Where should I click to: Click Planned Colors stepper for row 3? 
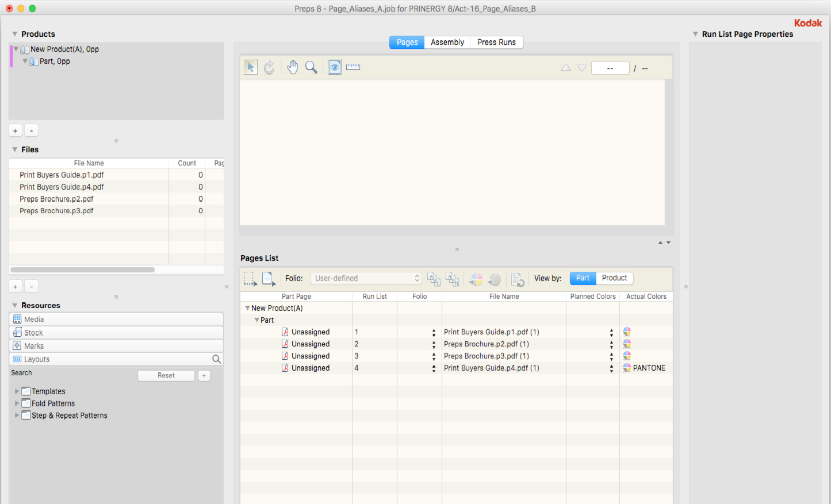(x=611, y=357)
